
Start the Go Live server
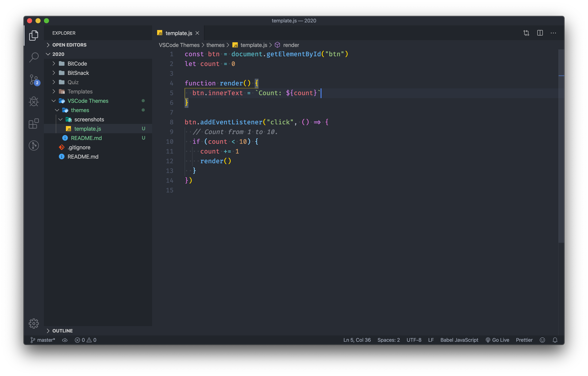tap(497, 340)
